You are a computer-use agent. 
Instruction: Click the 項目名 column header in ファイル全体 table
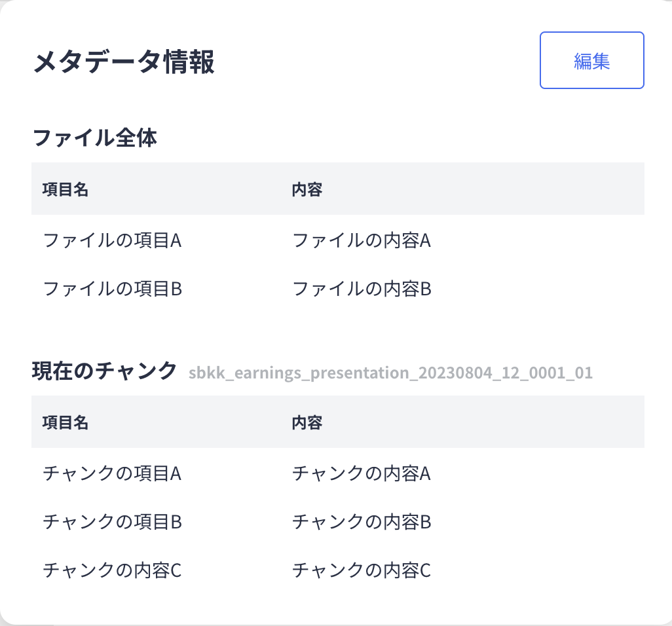click(64, 189)
